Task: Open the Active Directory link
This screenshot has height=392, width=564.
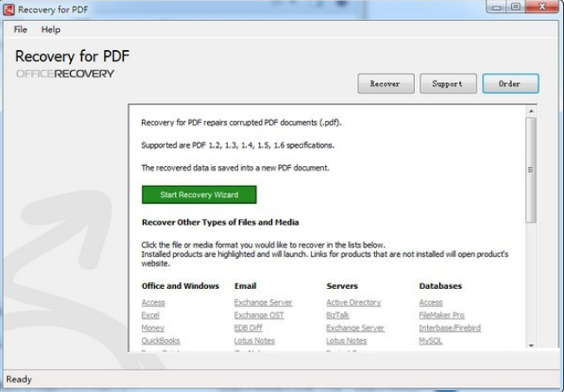Action: click(353, 303)
